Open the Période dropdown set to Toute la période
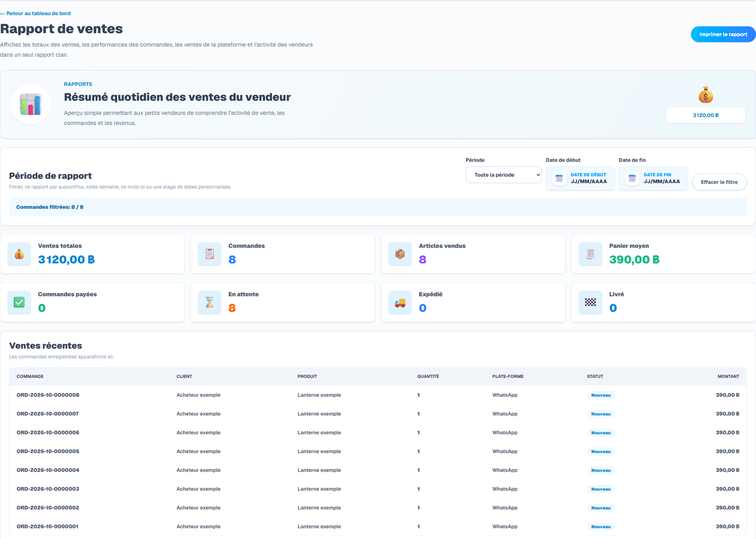Screen dimensions: 756x539 [503, 175]
